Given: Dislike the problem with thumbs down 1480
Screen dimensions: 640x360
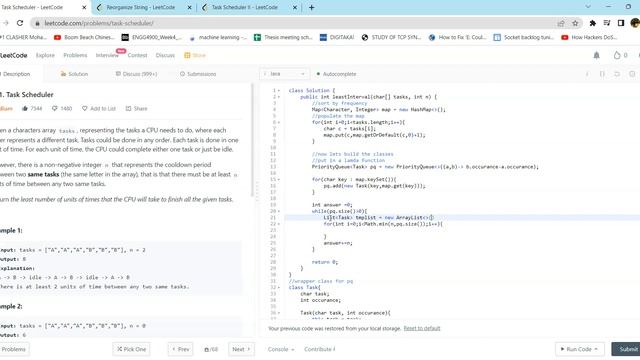Looking at the screenshot, I should coord(62,109).
